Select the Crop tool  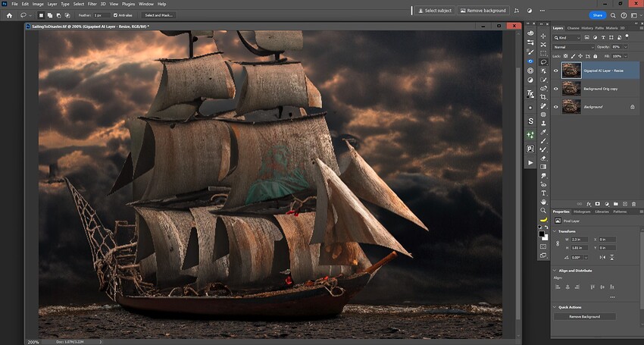[x=543, y=97]
